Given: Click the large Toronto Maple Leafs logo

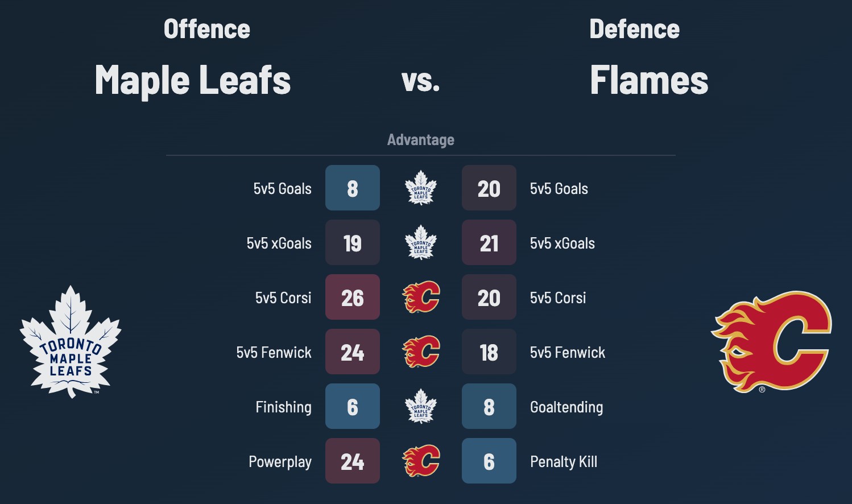Looking at the screenshot, I should (71, 341).
